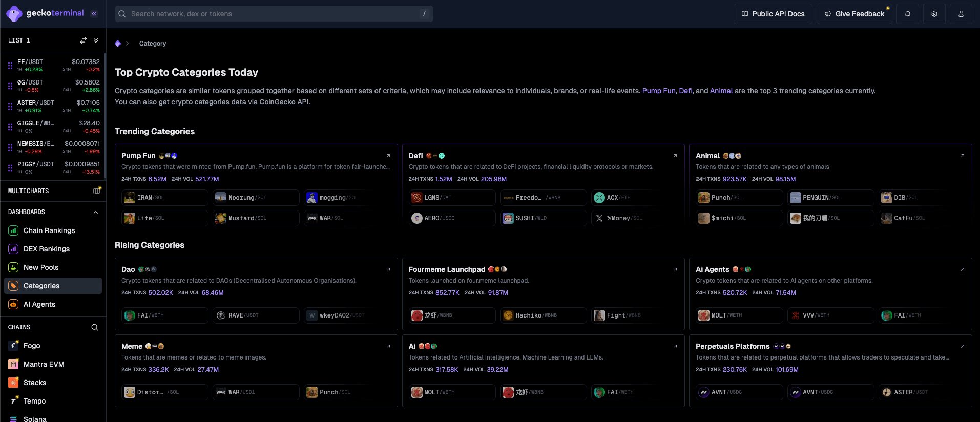The width and height of the screenshot is (980, 422).
Task: Select the GIGGLE/WB… watchlist row
Action: tap(53, 126)
